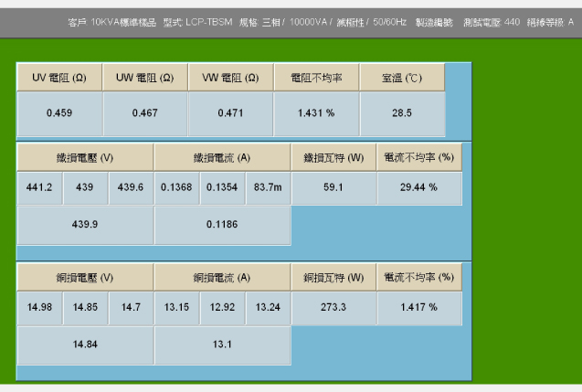Screen dimensions: 582x392
Task: Select the average iron loss voltage 439.9
Action: 85,224
